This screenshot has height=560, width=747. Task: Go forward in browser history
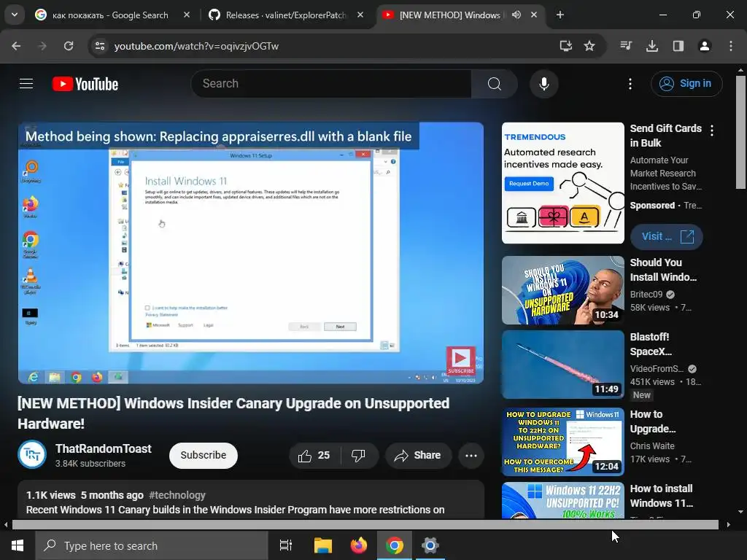pyautogui.click(x=42, y=46)
